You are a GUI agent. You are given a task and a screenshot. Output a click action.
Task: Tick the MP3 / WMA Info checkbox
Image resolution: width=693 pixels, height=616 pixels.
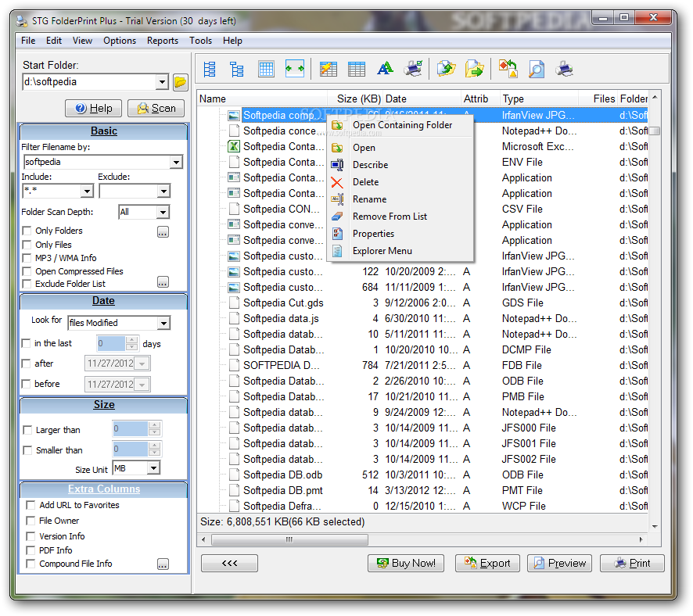click(27, 258)
